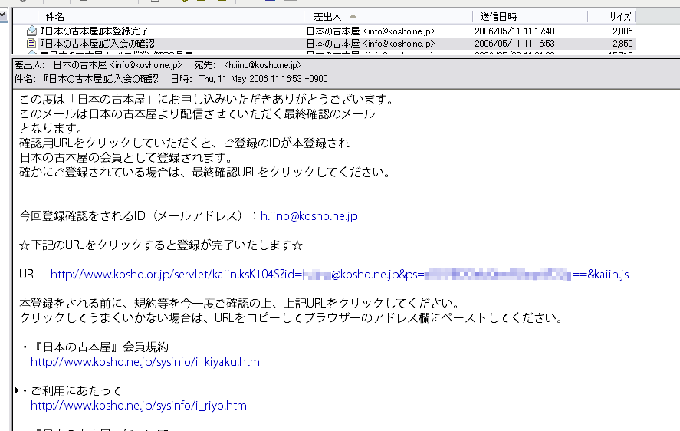
Task: Click the sent date of the 入会の確認 message row
Action: [x=514, y=44]
